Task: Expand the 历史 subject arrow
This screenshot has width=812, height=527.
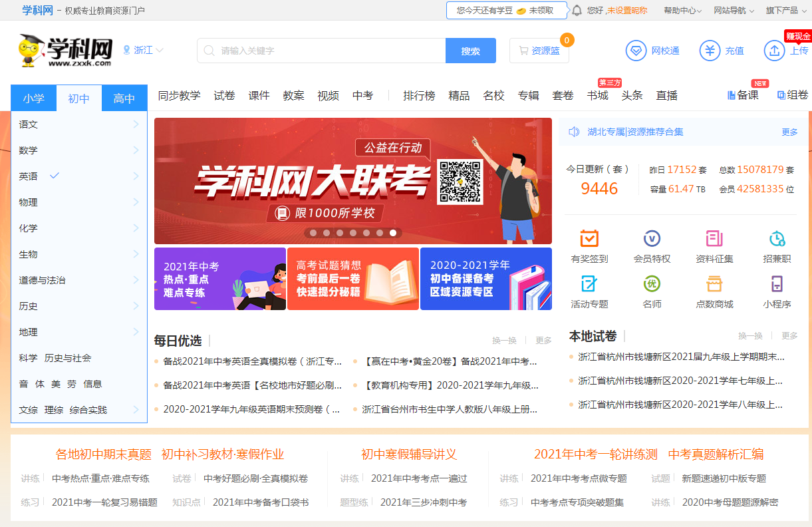Action: 136,306
